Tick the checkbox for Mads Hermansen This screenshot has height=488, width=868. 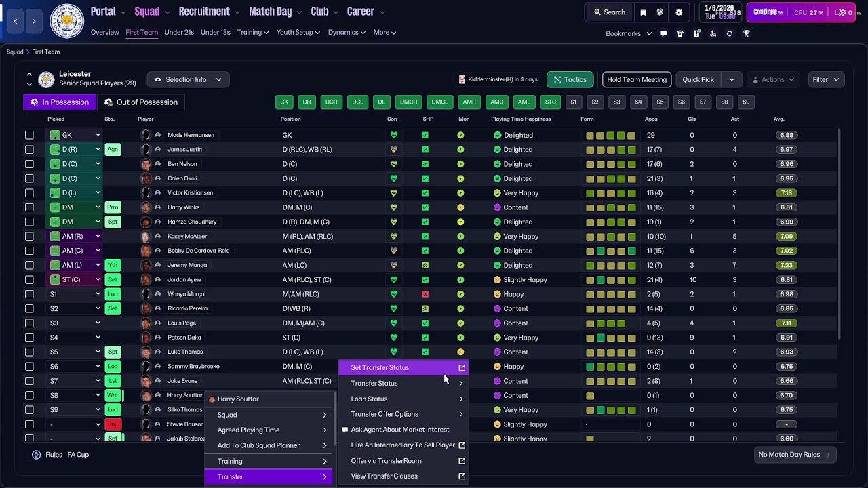[29, 135]
